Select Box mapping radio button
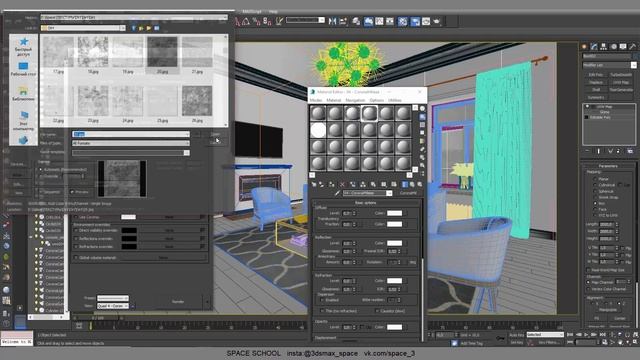 (x=595, y=203)
